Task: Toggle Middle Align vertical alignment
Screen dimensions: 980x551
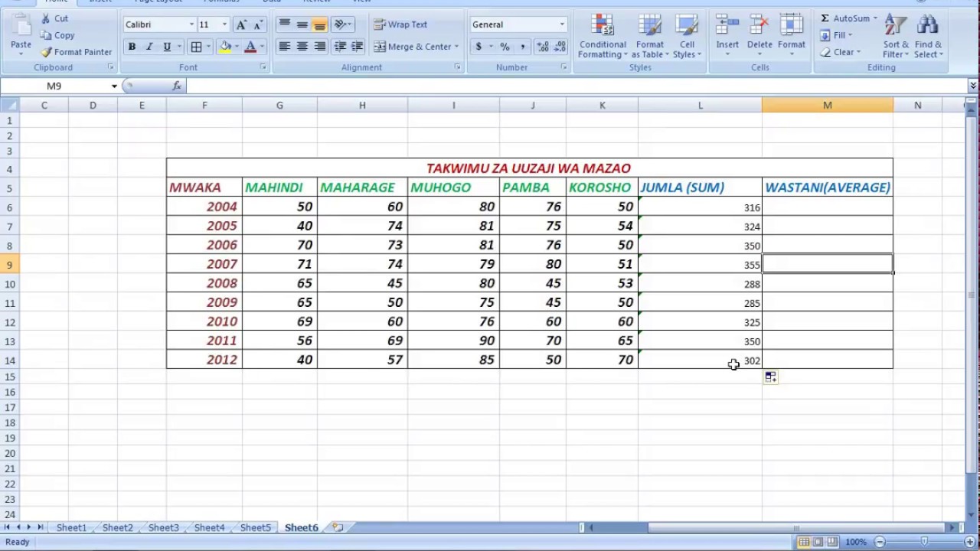Action: tap(302, 24)
